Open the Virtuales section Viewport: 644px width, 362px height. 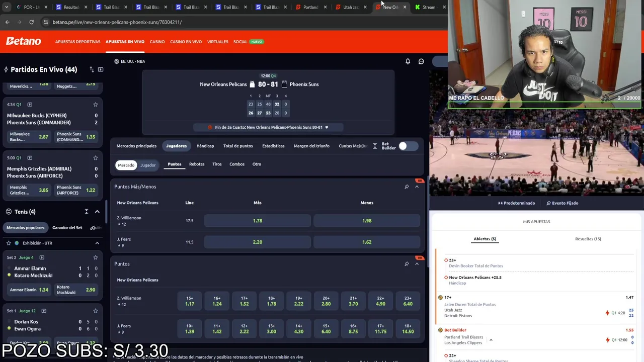click(217, 42)
